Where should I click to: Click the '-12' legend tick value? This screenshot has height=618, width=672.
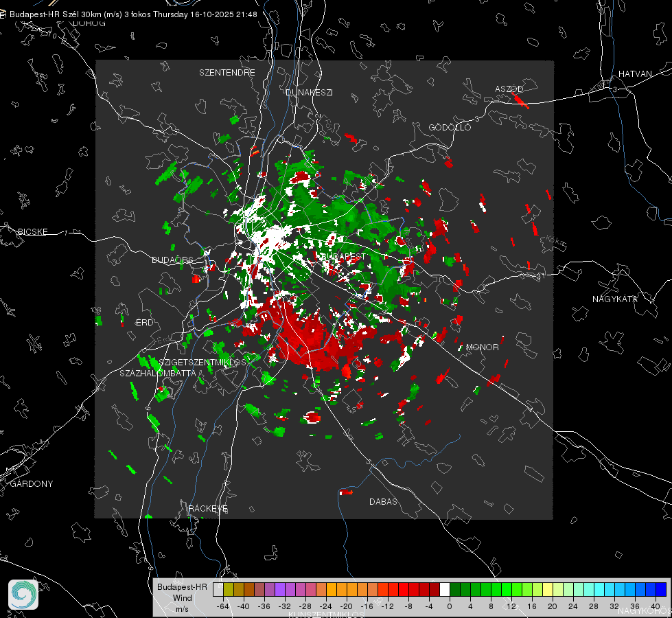click(x=387, y=606)
